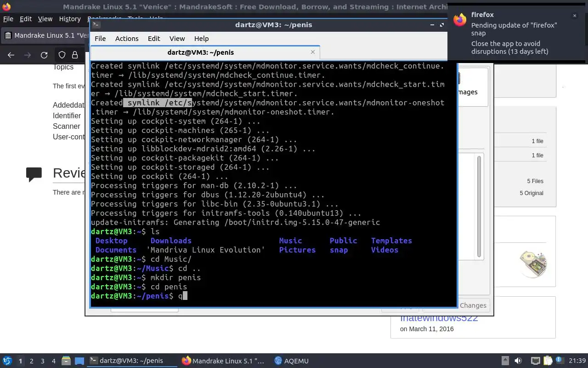This screenshot has width=588, height=368.
Task: Click the Public directory in ls output
Action: click(x=343, y=241)
